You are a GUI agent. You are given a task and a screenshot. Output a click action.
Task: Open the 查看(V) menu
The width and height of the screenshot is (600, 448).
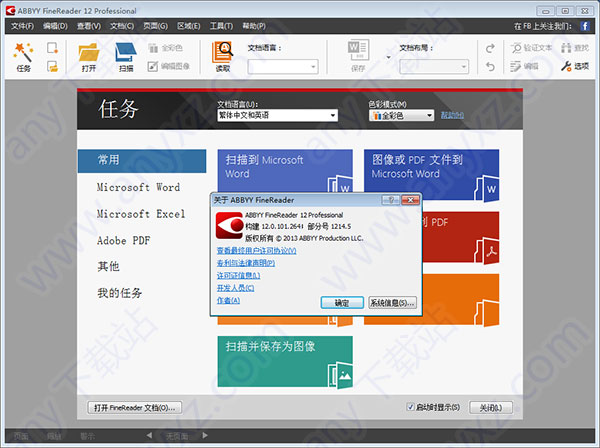coord(89,26)
